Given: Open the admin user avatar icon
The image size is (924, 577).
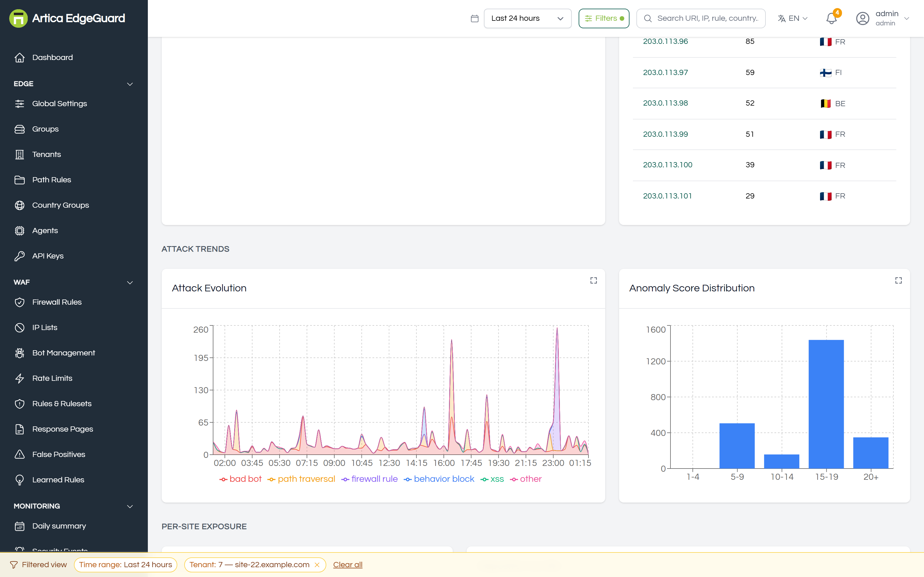Looking at the screenshot, I should pos(862,18).
